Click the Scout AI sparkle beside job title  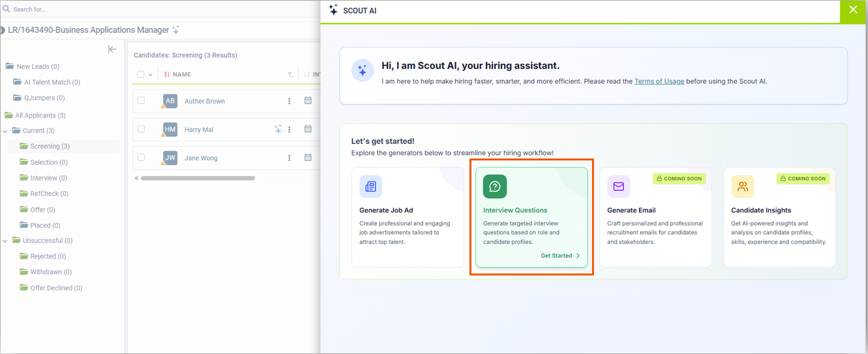[x=176, y=30]
